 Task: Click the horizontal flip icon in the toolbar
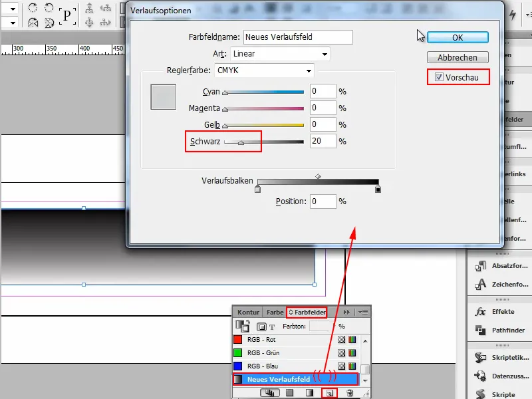(33, 23)
